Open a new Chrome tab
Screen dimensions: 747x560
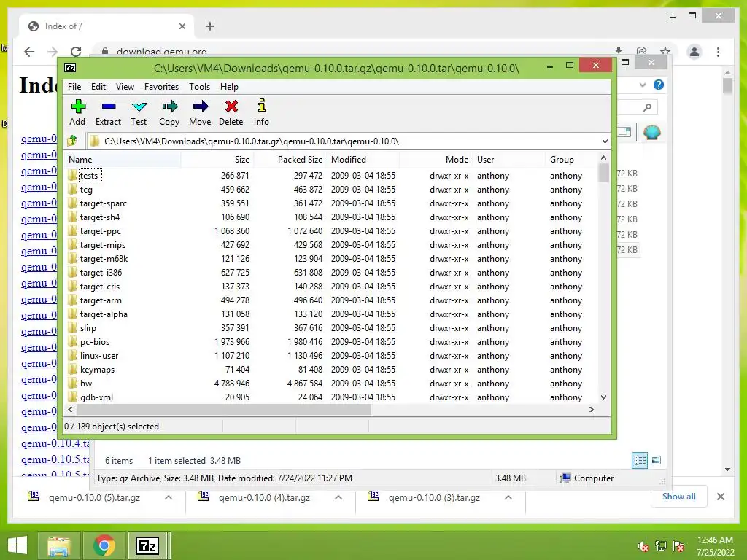[210, 26]
